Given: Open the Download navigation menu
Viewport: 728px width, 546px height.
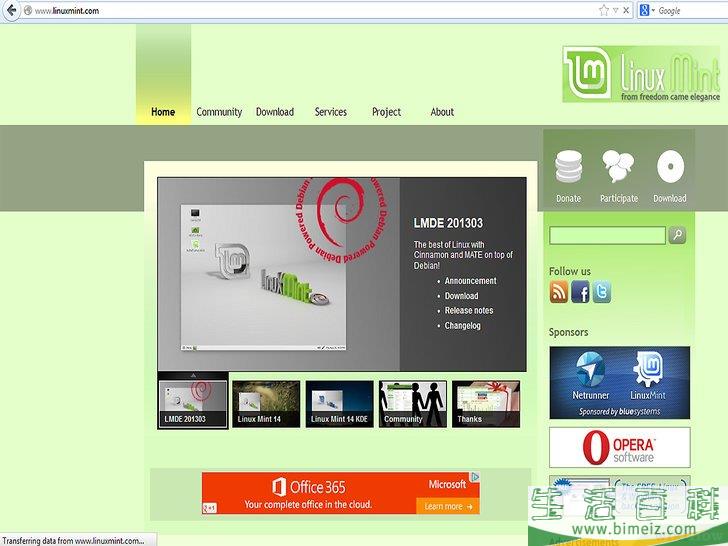Looking at the screenshot, I should point(275,112).
